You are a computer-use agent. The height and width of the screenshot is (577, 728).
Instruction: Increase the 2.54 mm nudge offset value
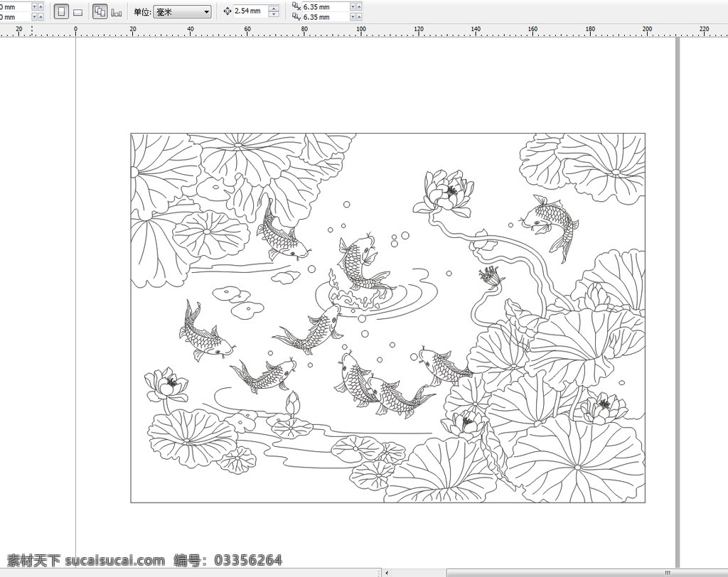pyautogui.click(x=274, y=9)
